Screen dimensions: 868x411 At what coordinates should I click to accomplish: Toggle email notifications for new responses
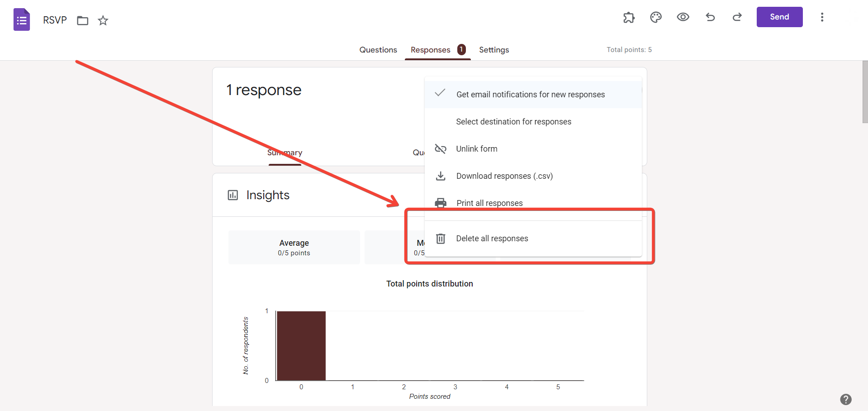(533, 94)
